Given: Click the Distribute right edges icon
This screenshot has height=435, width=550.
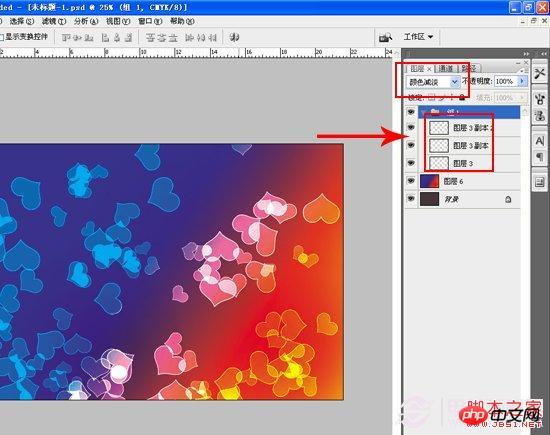Looking at the screenshot, I should click(x=213, y=38).
